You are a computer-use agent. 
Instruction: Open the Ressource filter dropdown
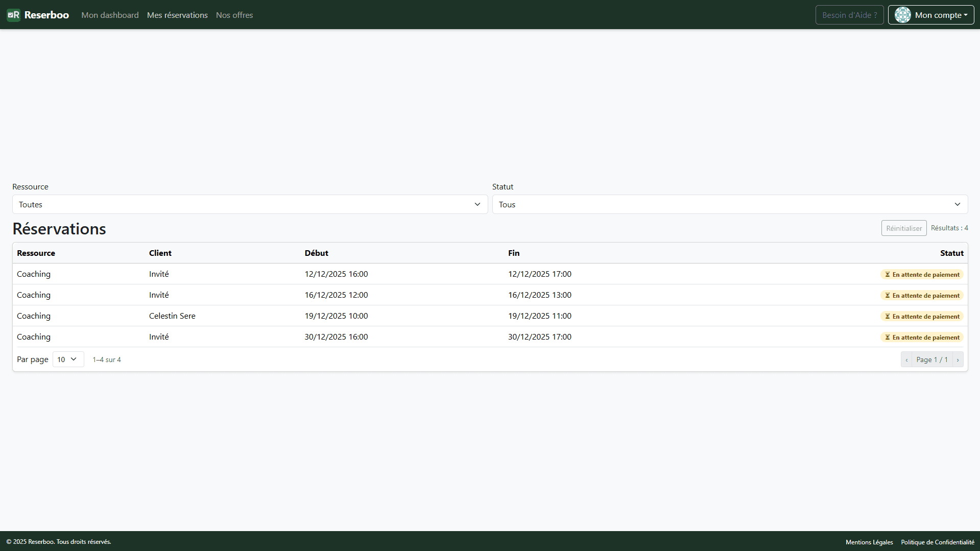[x=250, y=204]
